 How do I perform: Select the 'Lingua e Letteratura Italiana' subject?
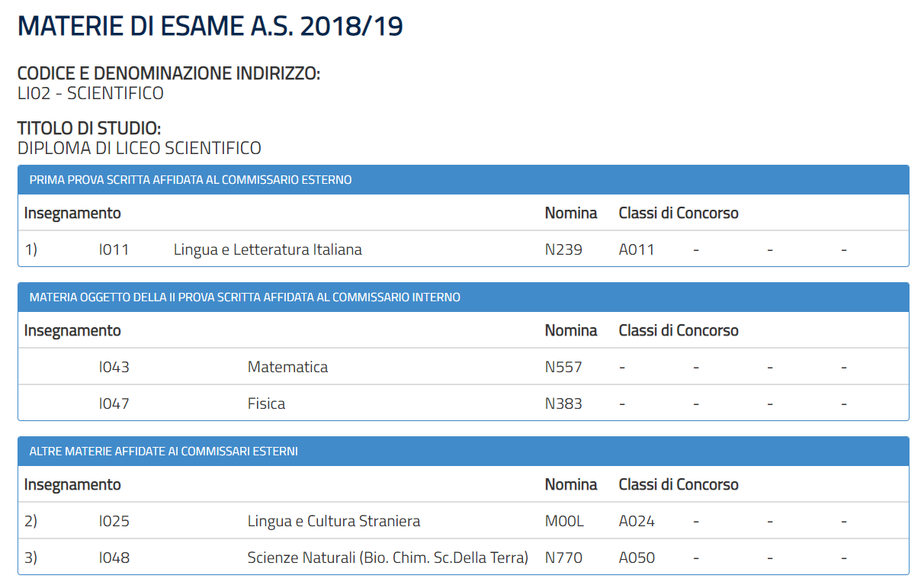point(268,249)
